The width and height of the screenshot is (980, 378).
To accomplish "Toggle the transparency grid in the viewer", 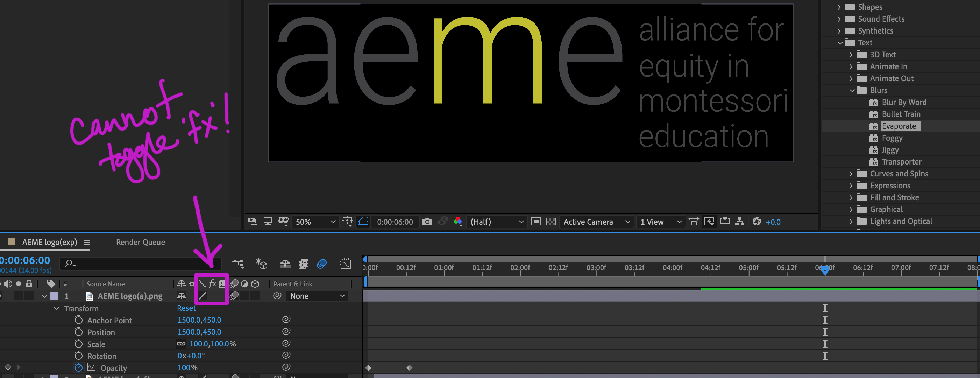I will tap(551, 221).
